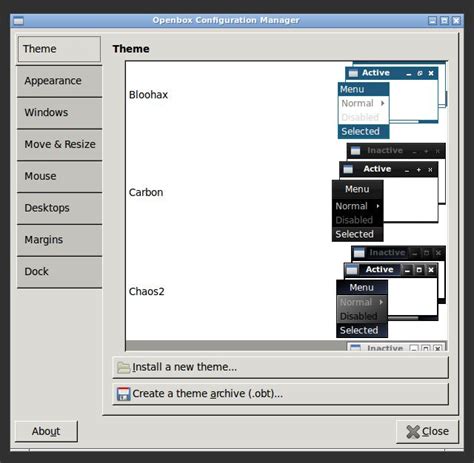Click the Chaos2 theme preview thumbnail
Image resolution: width=474 pixels, height=463 pixels.
391,292
